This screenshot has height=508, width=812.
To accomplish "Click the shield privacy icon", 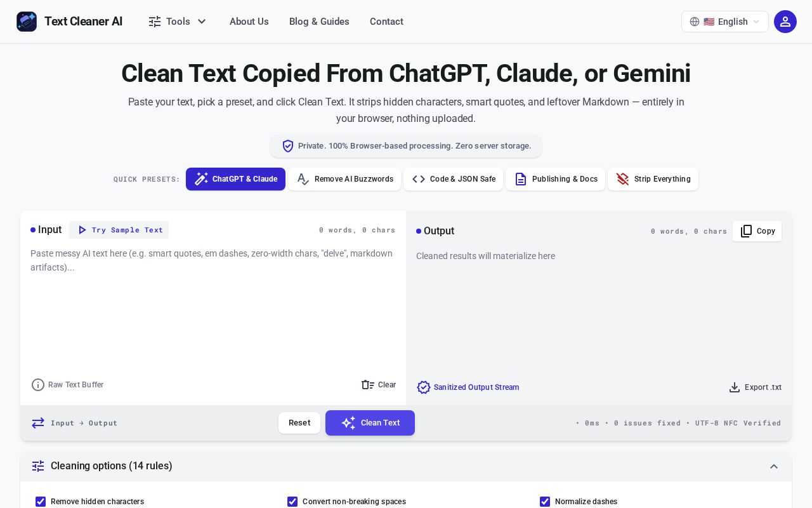I will (288, 146).
